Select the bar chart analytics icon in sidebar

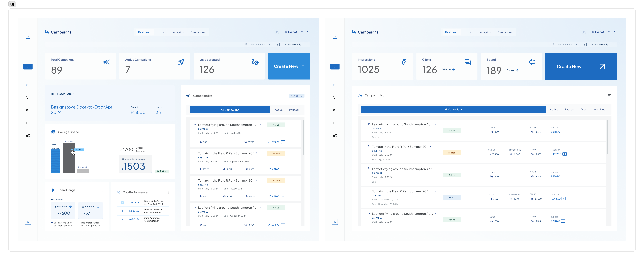click(27, 123)
